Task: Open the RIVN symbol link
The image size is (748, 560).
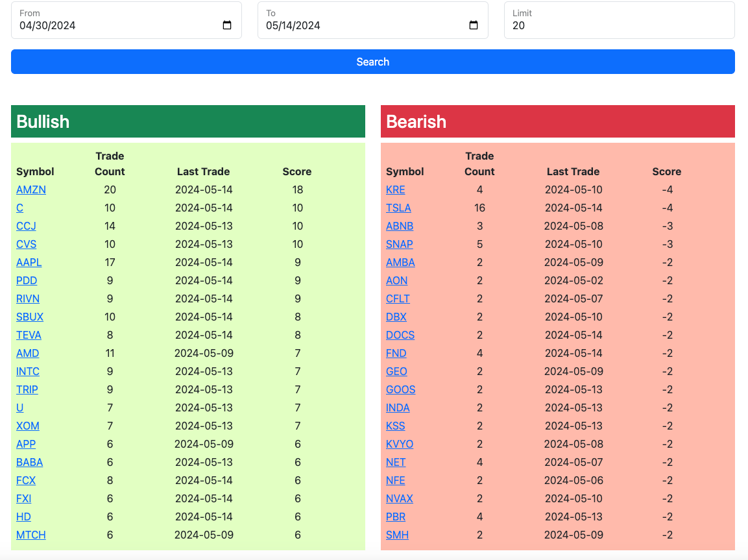Action: tap(28, 298)
